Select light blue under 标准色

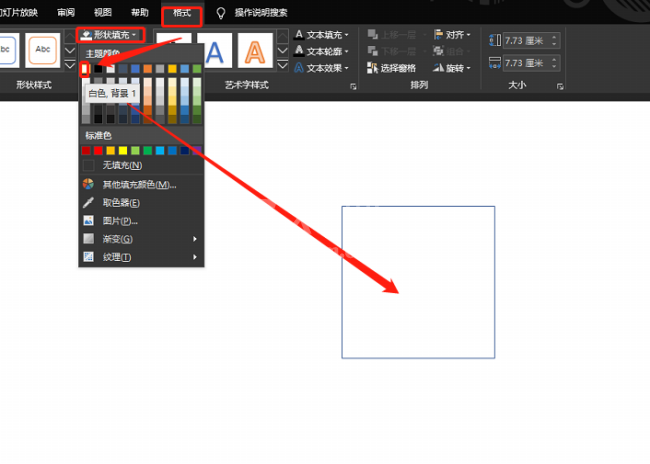160,151
